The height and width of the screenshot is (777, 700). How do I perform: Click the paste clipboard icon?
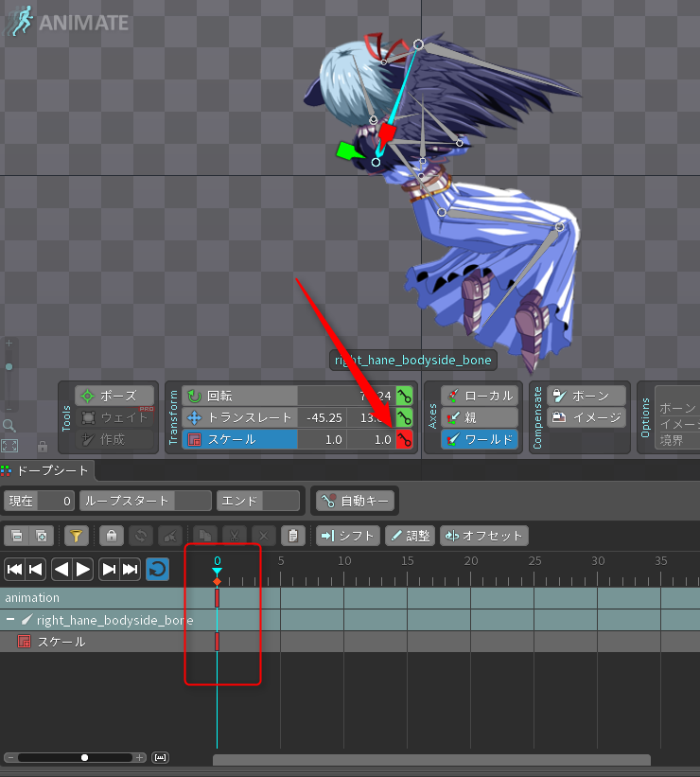coord(293,536)
